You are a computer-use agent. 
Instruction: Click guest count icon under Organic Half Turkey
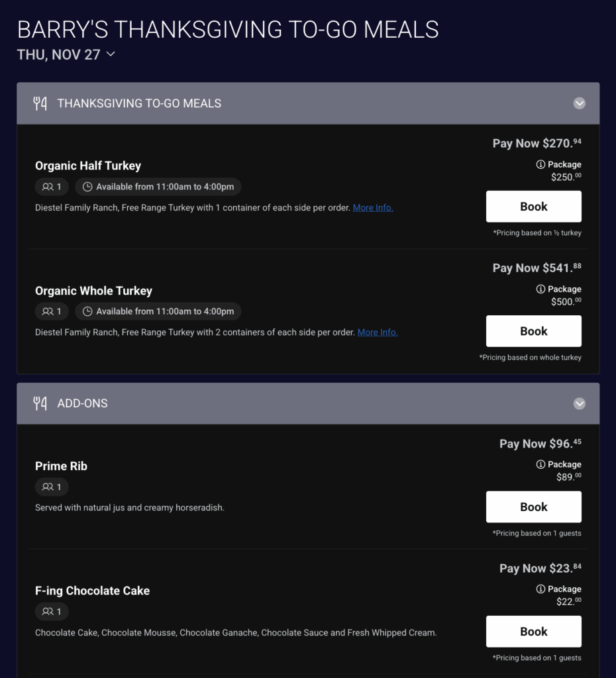pos(47,187)
